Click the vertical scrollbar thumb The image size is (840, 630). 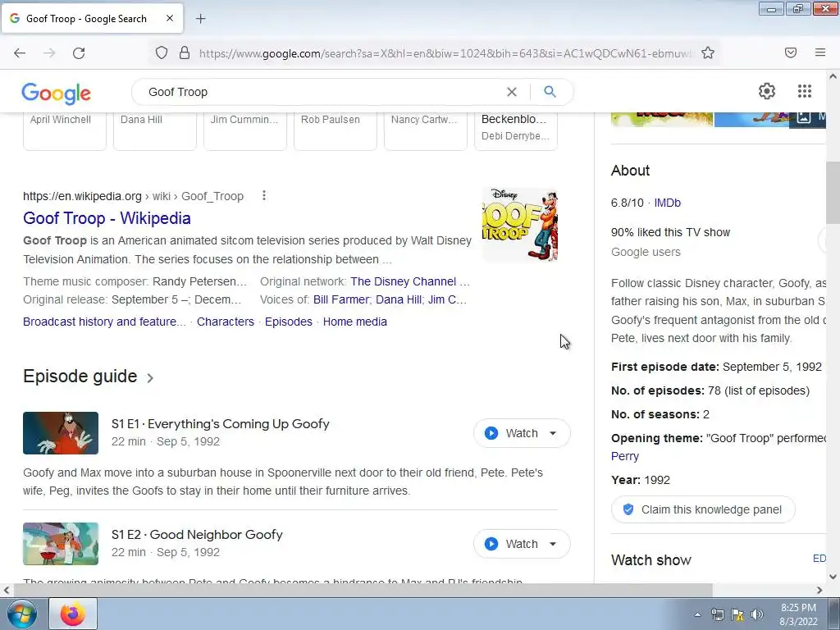click(833, 193)
